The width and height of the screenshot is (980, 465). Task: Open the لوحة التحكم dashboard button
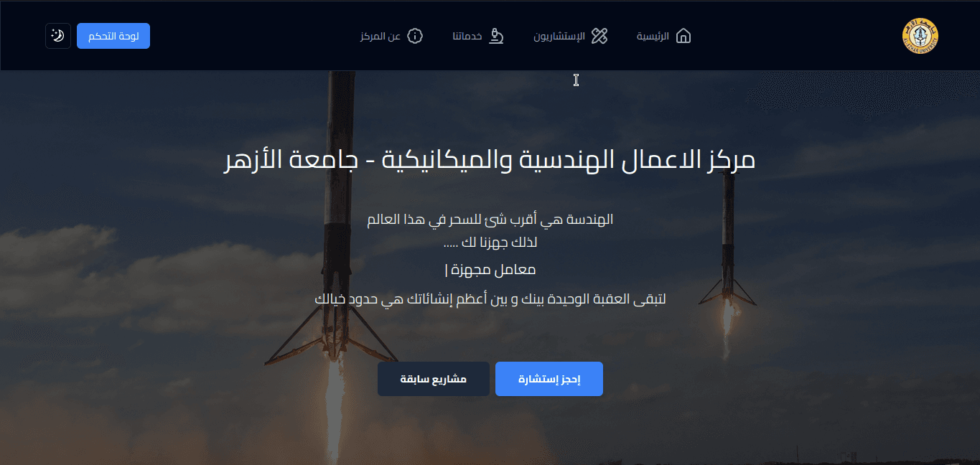click(113, 36)
